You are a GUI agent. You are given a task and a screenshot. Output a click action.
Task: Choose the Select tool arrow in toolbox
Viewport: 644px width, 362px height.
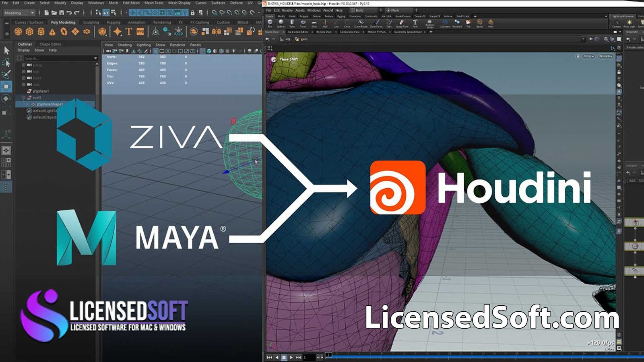pos(6,50)
